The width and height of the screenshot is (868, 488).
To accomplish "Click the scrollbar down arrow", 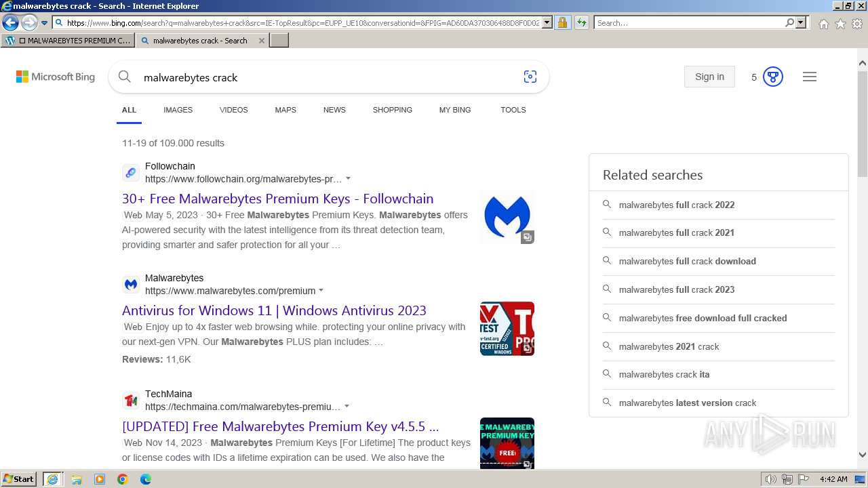I will coord(863,455).
